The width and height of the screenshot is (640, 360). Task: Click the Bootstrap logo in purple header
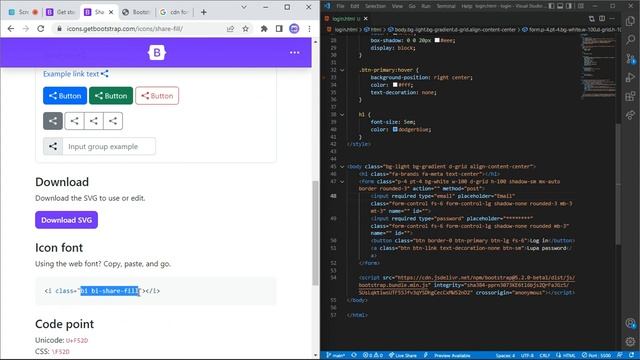[x=157, y=53]
